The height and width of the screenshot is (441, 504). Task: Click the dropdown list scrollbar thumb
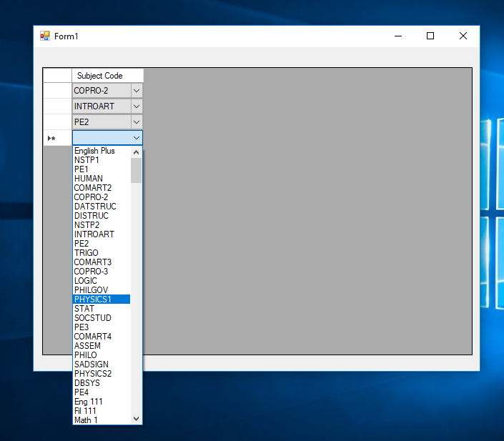point(137,170)
